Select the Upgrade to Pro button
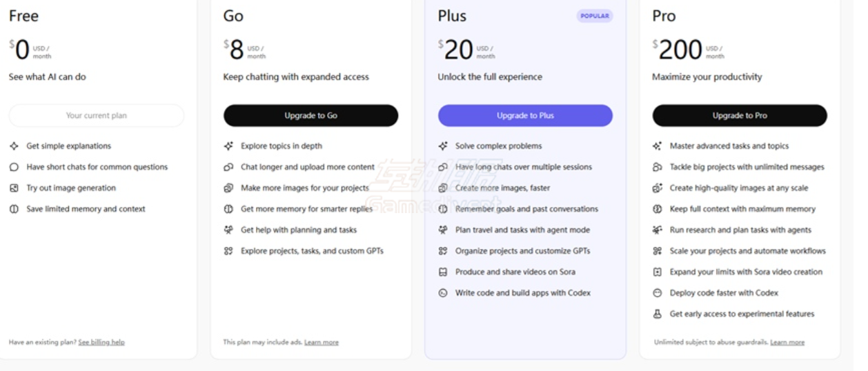The width and height of the screenshot is (868, 371). (x=739, y=116)
